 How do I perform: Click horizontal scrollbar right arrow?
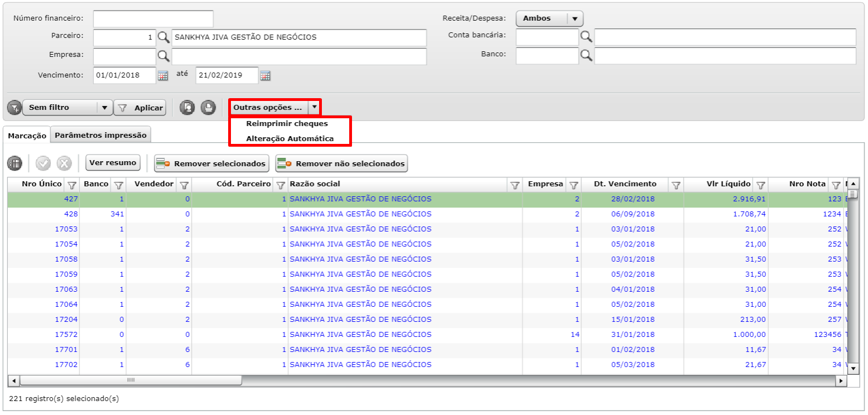pyautogui.click(x=841, y=380)
